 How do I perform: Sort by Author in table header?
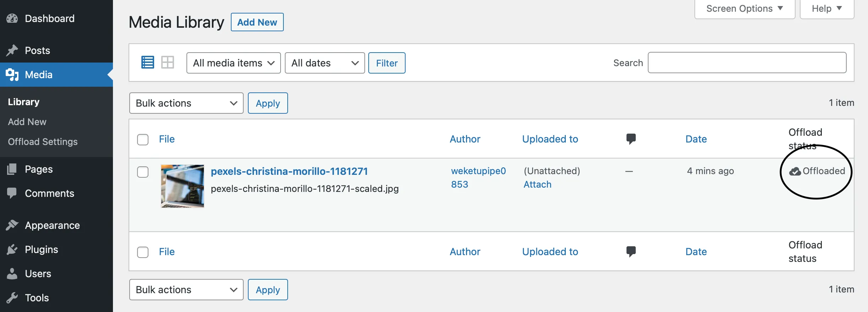pyautogui.click(x=465, y=139)
